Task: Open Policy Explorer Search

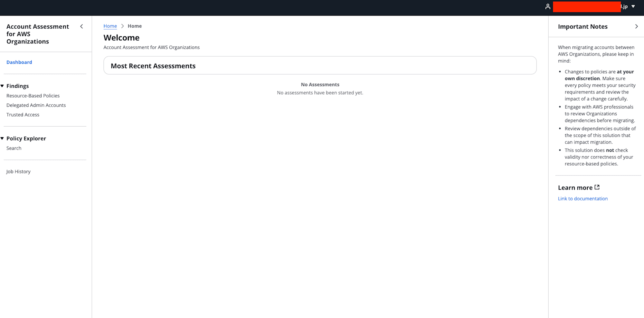Action: coord(14,148)
